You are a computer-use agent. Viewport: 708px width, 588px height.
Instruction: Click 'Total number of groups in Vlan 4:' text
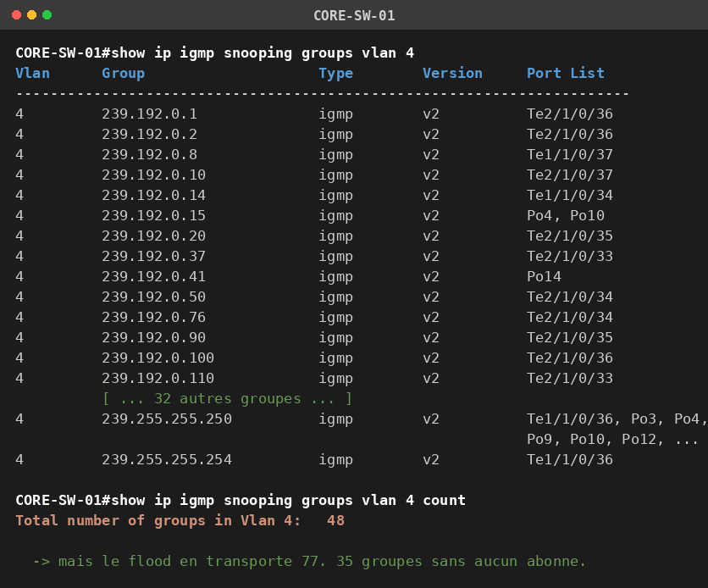[158, 520]
